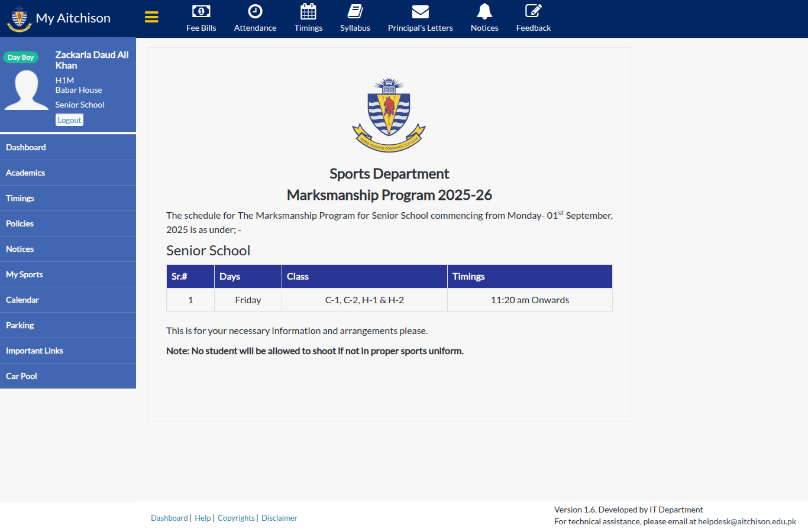Click the Marksmanship Program 2025-26 heading

click(x=389, y=195)
